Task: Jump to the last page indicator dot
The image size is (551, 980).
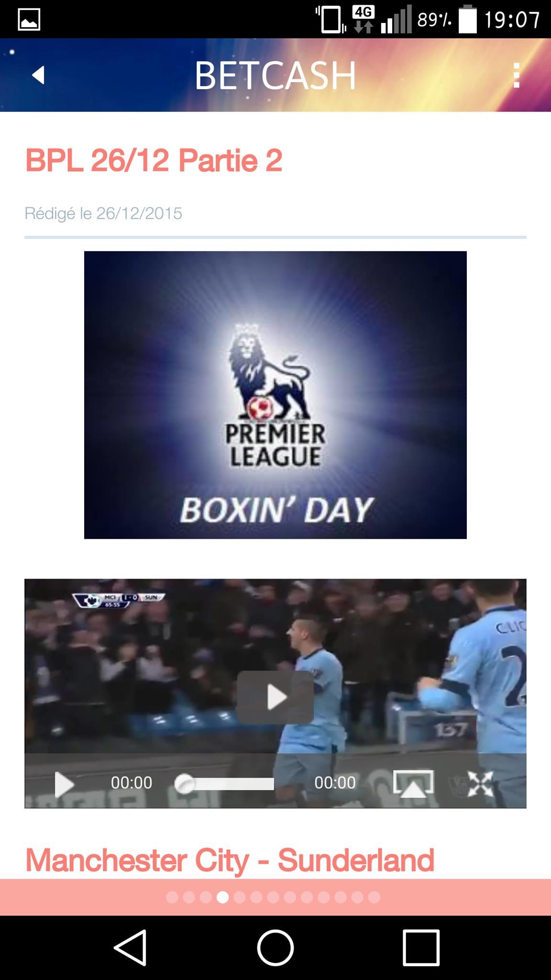Action: (x=374, y=897)
